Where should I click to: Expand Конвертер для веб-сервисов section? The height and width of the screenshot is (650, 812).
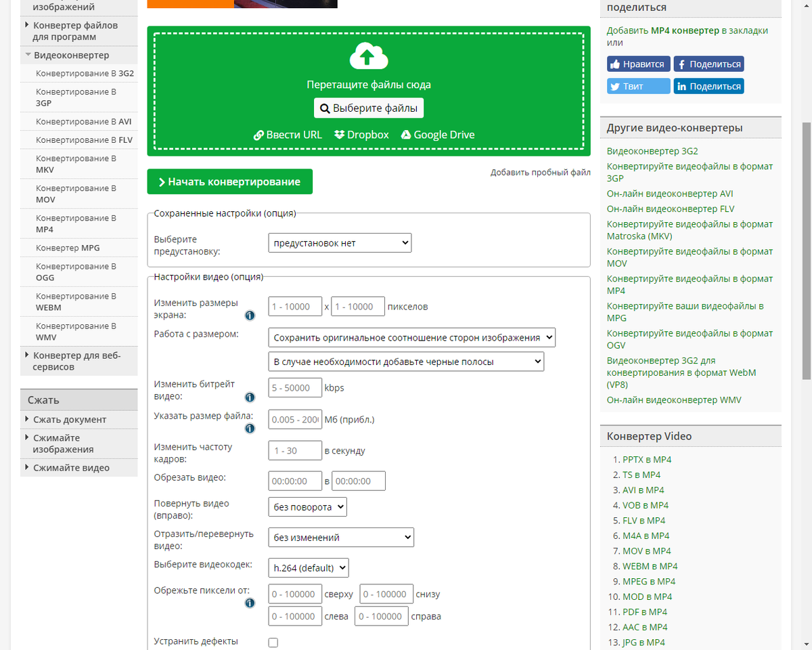click(78, 362)
